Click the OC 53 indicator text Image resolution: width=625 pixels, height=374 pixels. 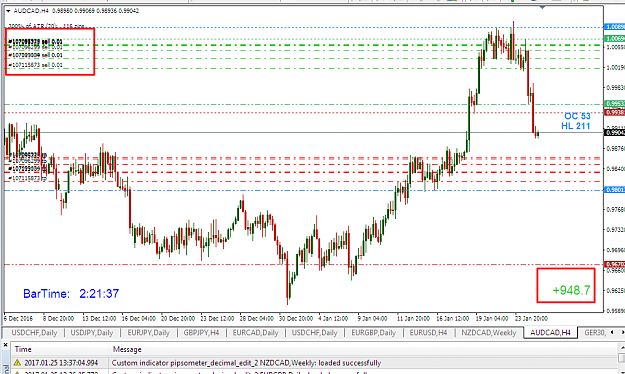coord(577,116)
